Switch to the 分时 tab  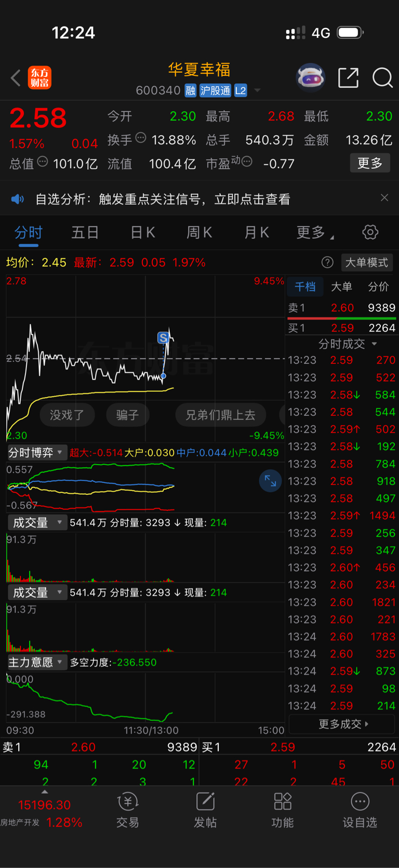point(29,232)
